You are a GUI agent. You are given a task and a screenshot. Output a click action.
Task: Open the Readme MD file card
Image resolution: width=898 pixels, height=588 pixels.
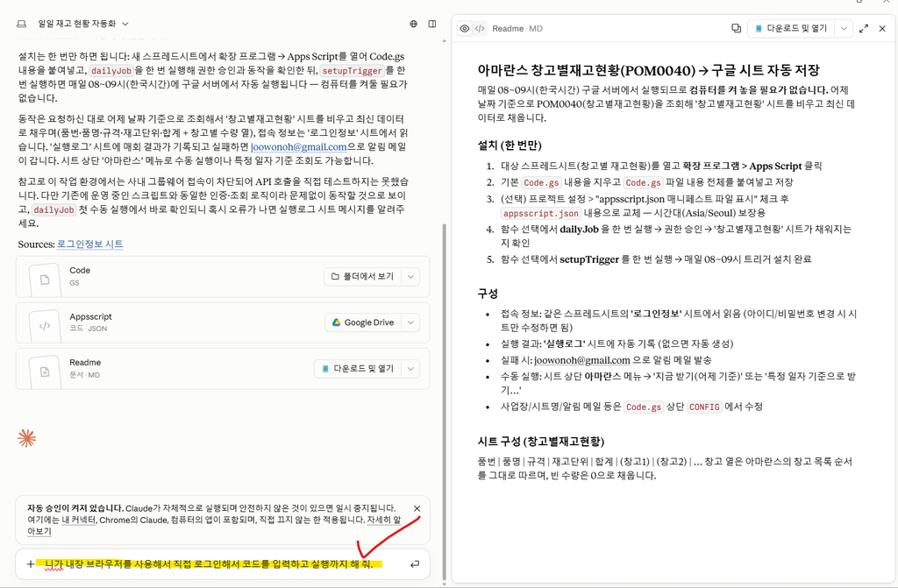(223, 369)
